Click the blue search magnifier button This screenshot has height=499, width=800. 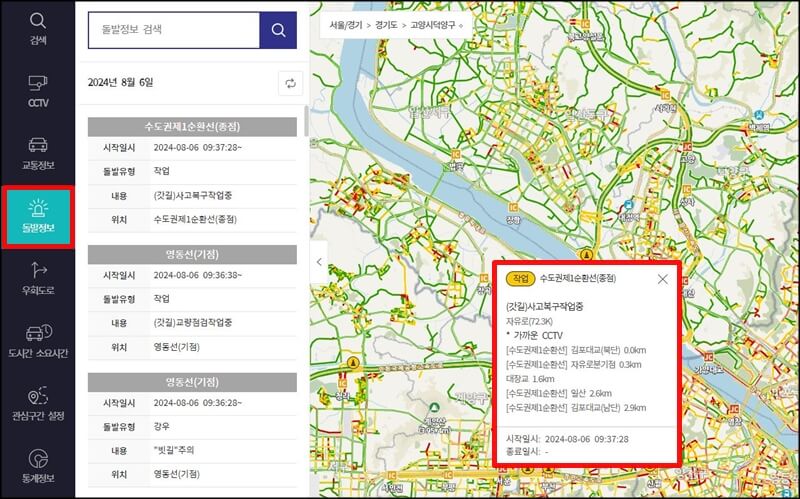[x=278, y=30]
